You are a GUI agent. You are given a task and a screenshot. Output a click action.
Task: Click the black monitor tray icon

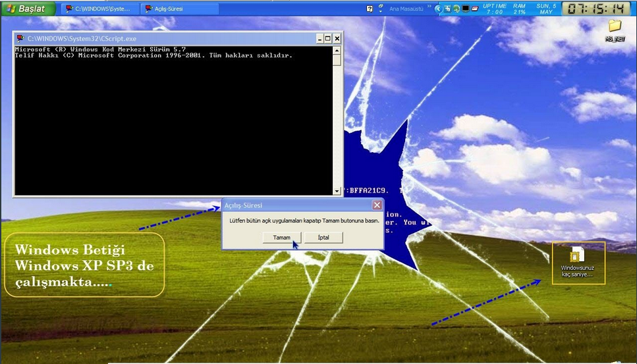pos(466,9)
